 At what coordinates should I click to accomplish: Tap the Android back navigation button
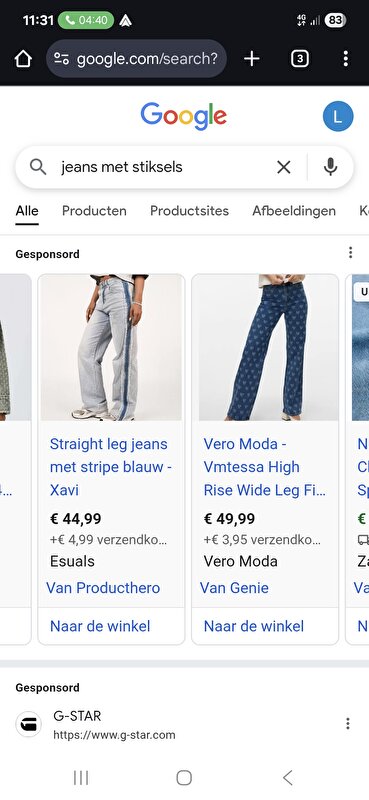point(287,778)
